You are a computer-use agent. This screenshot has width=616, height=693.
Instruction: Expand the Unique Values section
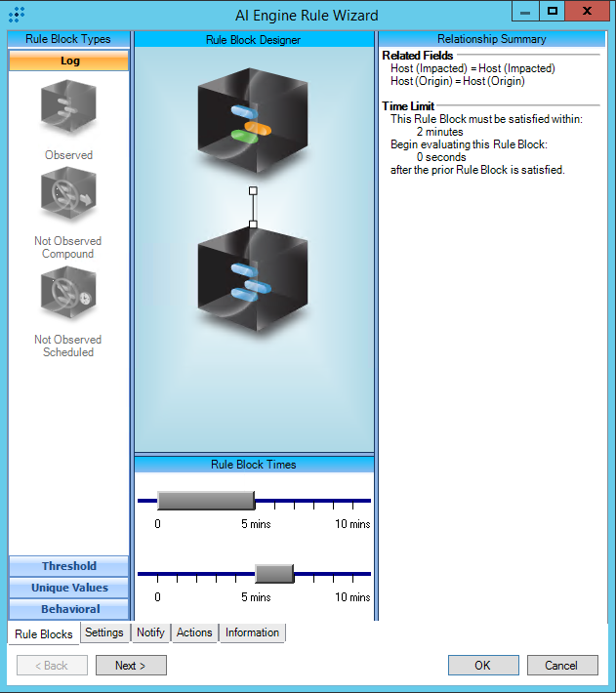pos(69,588)
